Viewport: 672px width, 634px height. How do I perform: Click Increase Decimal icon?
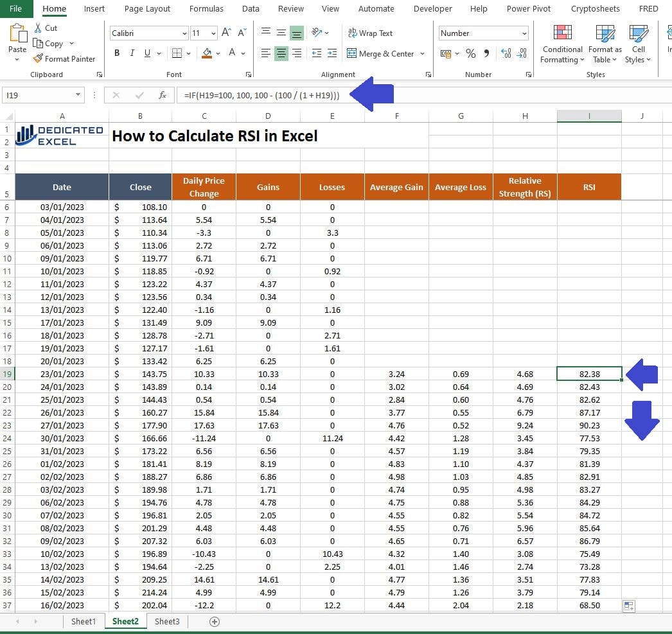click(x=506, y=53)
